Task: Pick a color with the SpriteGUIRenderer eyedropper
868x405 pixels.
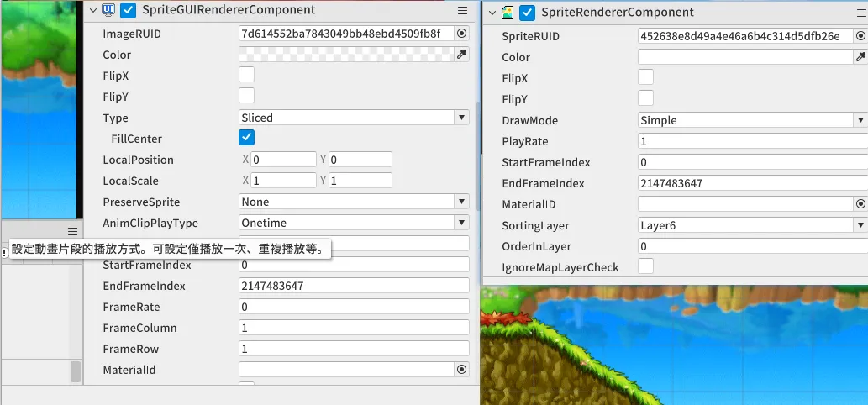Action: coord(461,55)
